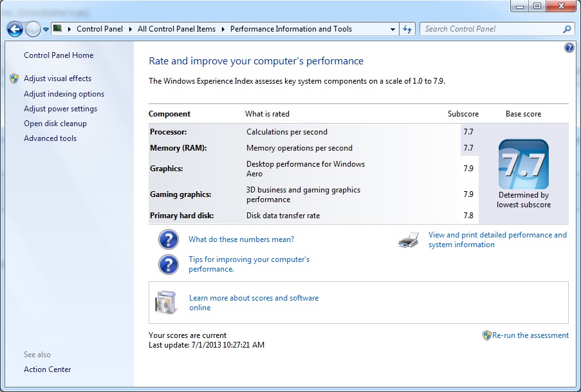Image resolution: width=581 pixels, height=392 pixels.
Task: Click the Back navigation arrow button
Action: tap(15, 29)
